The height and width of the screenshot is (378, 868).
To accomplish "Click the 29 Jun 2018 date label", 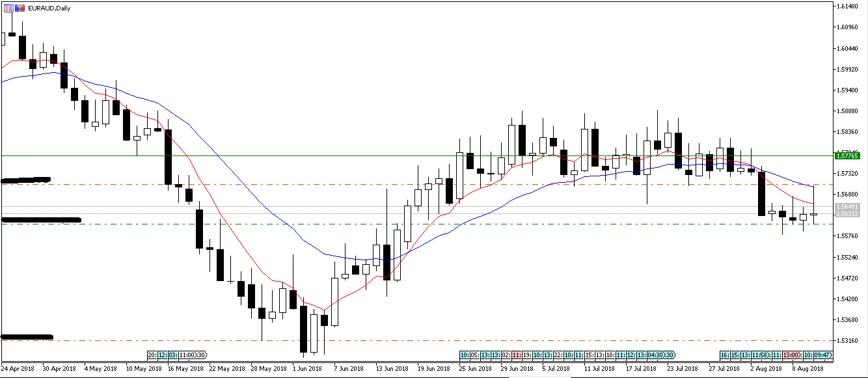I will (x=517, y=368).
